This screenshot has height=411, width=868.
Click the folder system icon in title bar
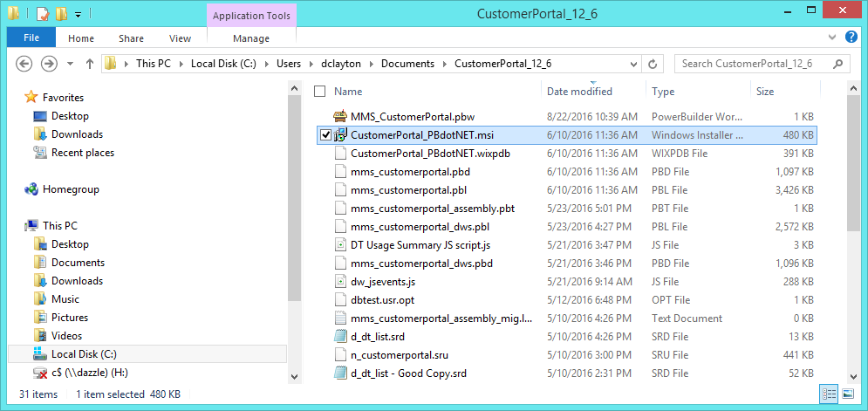point(13,14)
